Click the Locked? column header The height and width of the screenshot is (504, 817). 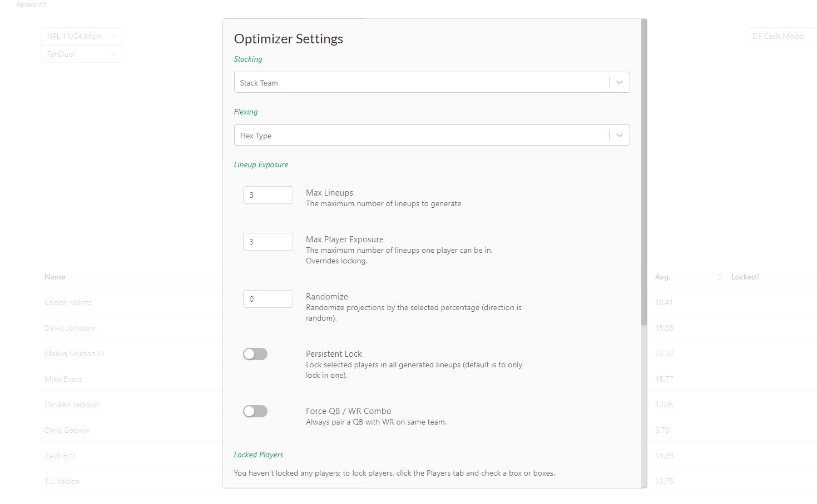pyautogui.click(x=745, y=277)
